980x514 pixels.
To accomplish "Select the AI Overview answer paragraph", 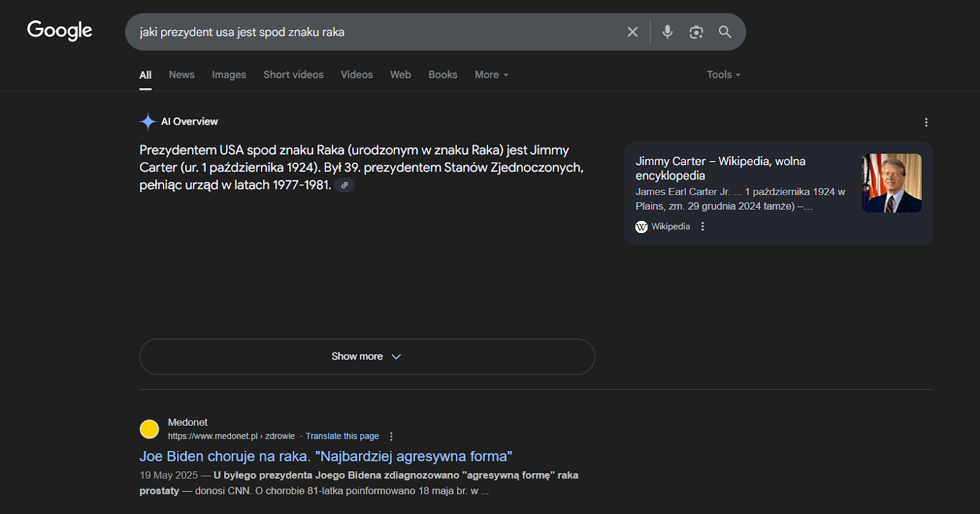I will (361, 168).
